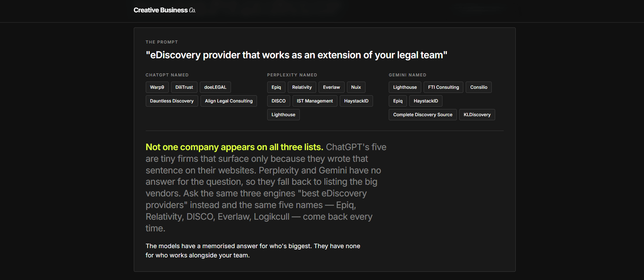The width and height of the screenshot is (644, 280).
Task: Click HaystackID under Perplexity Named
Action: tap(356, 101)
